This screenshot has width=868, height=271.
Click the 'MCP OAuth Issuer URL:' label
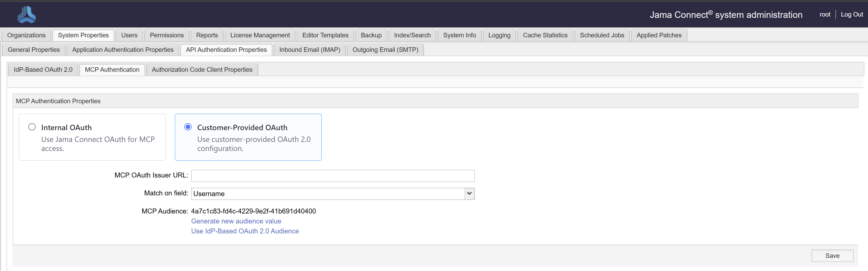point(151,175)
